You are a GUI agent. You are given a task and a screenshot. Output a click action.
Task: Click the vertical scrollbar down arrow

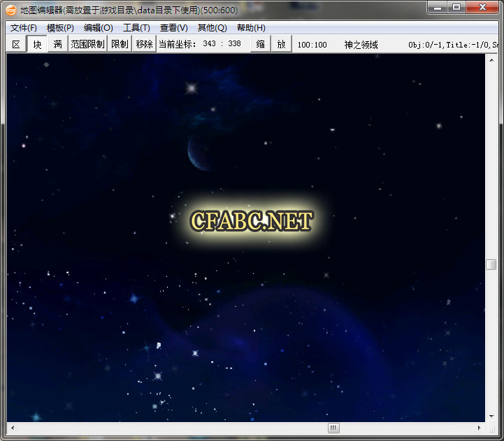491,417
